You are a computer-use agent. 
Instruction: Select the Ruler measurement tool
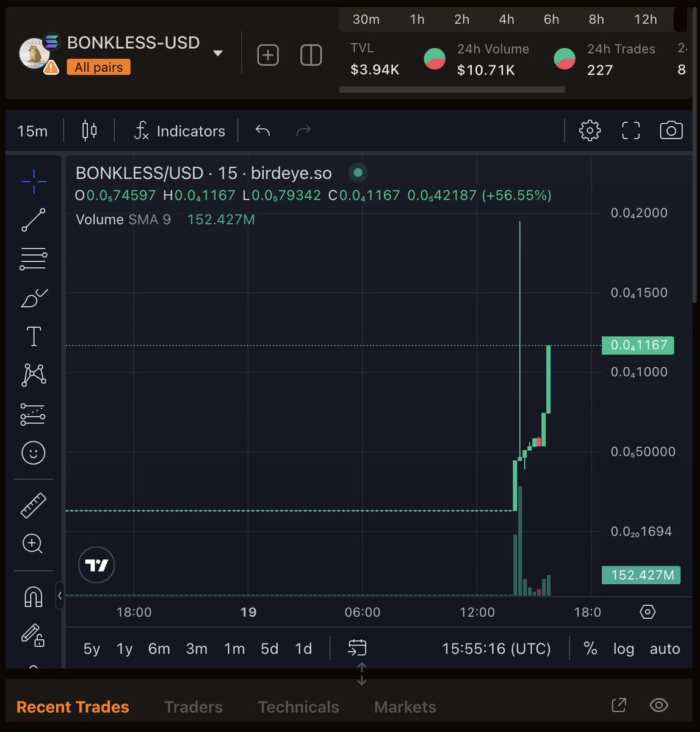coord(33,505)
